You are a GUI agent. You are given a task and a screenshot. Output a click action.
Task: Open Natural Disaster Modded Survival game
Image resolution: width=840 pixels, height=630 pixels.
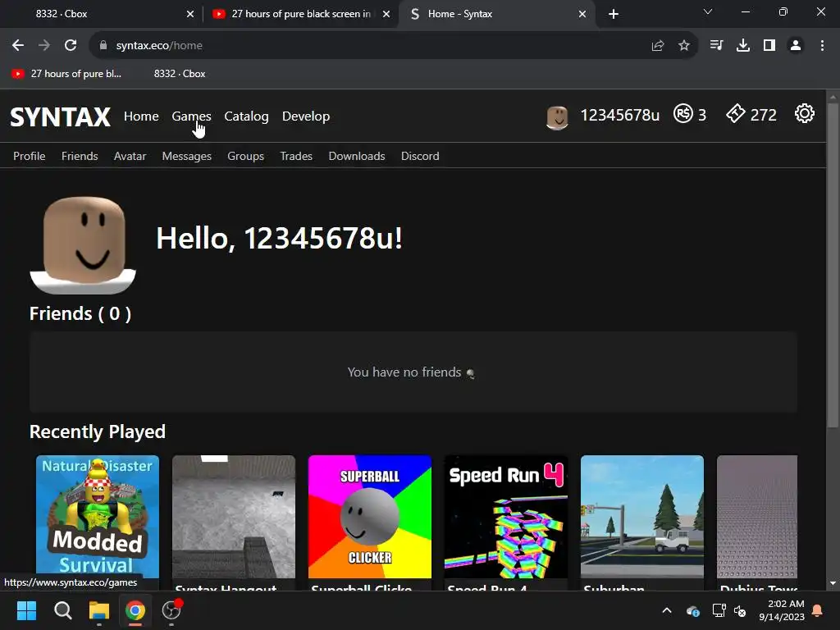98,517
